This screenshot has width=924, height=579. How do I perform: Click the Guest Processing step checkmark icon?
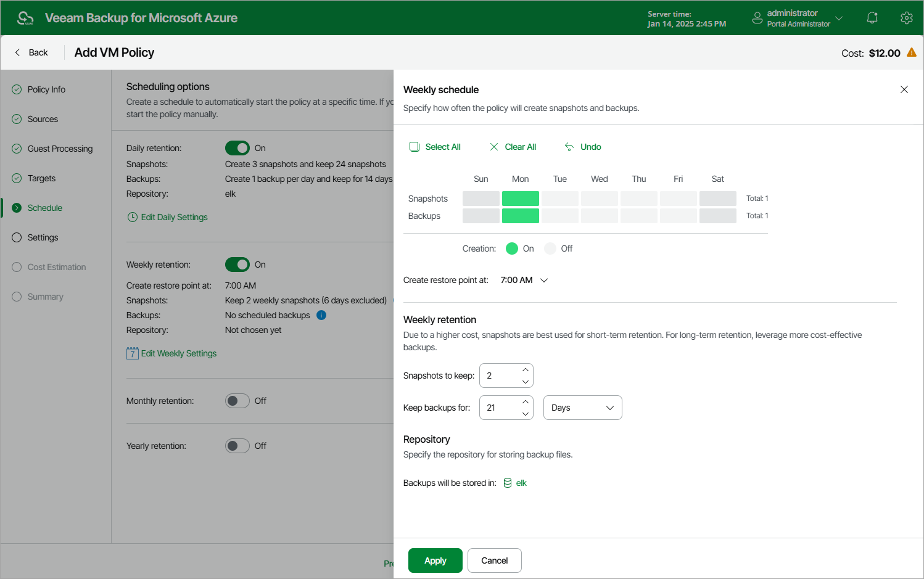pyautogui.click(x=17, y=149)
